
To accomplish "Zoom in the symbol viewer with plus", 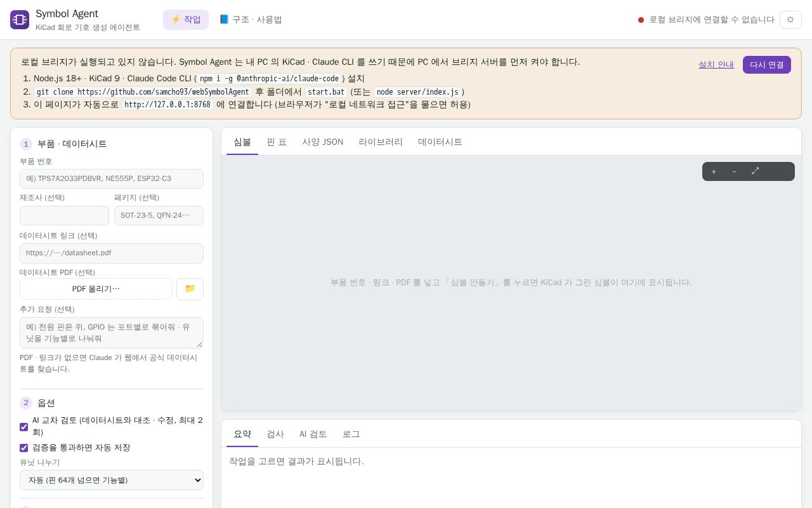I will click(x=714, y=171).
